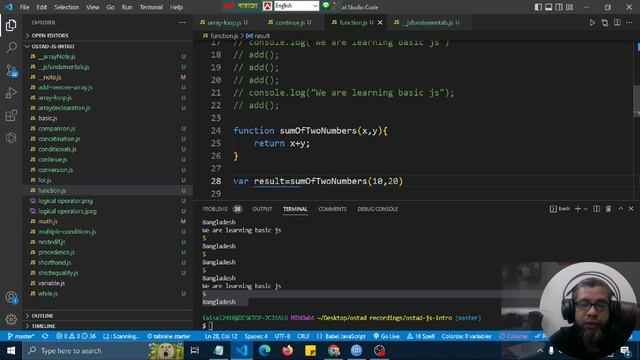Open the Terminal menu
The image size is (640, 360).
click(x=151, y=7)
